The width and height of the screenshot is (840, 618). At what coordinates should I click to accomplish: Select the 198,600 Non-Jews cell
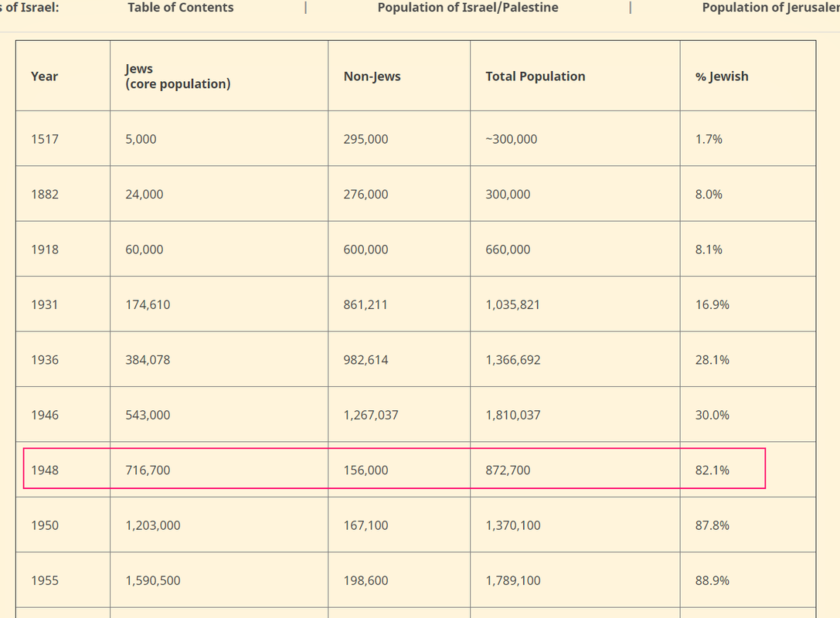pos(399,580)
